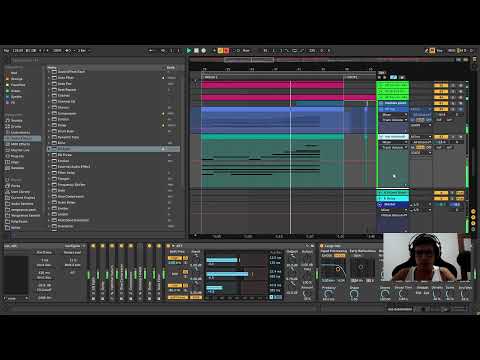
Task: Select Beat Repeat in the device list
Action: coord(67,90)
